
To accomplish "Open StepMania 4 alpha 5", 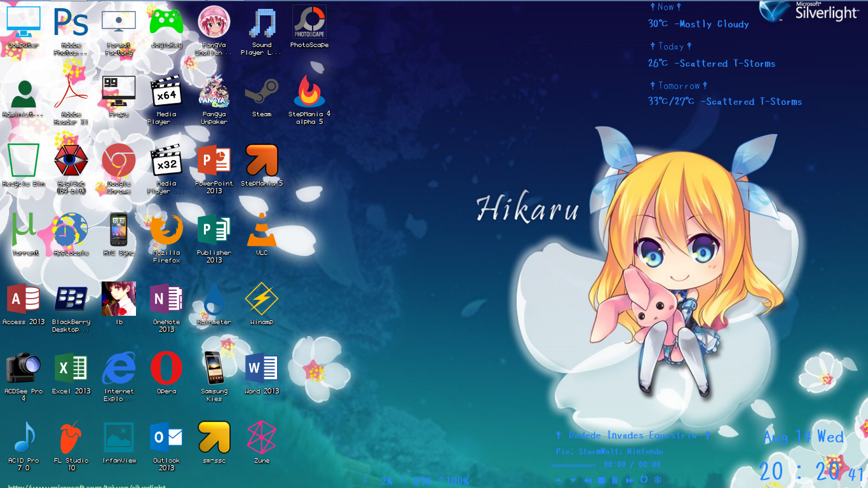I will tap(309, 100).
